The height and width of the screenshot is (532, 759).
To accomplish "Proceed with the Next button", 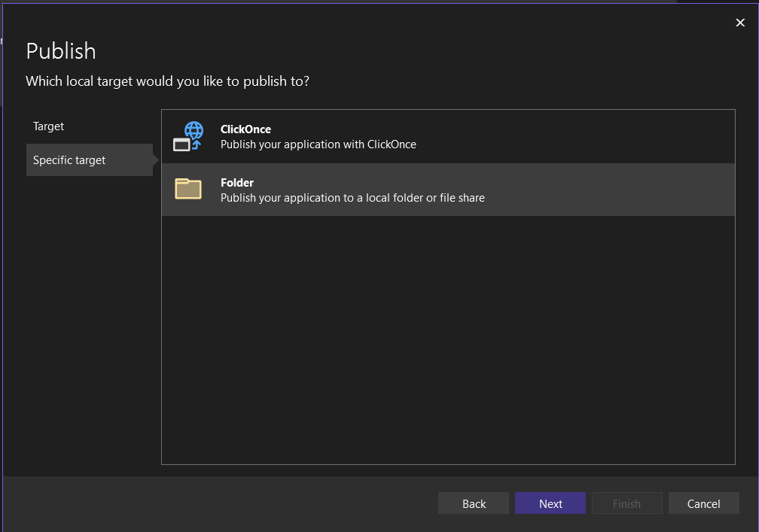I will pyautogui.click(x=550, y=503).
